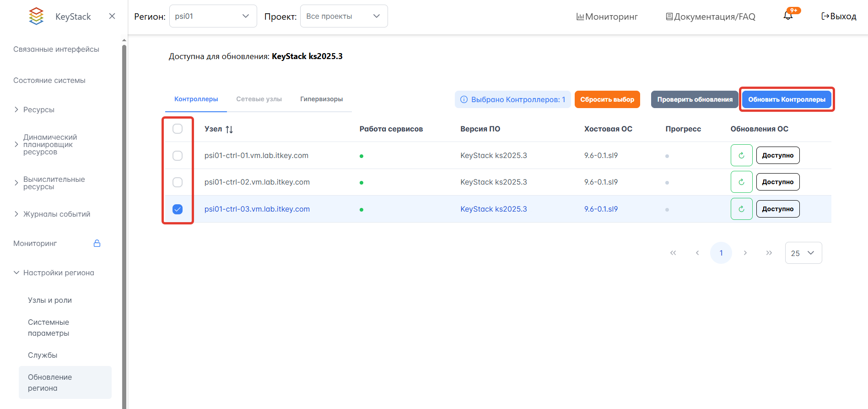
Task: Click the Обновить Контроллеры button
Action: click(787, 99)
